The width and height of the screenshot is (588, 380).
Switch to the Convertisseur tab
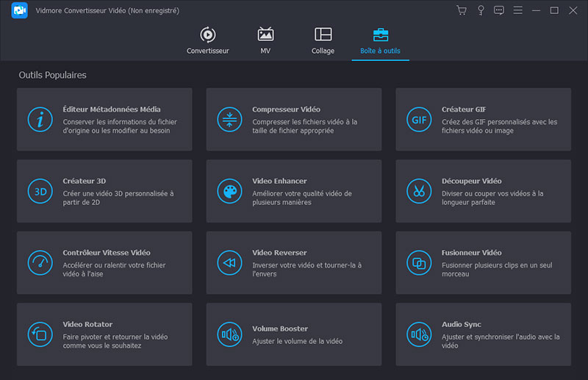point(208,41)
